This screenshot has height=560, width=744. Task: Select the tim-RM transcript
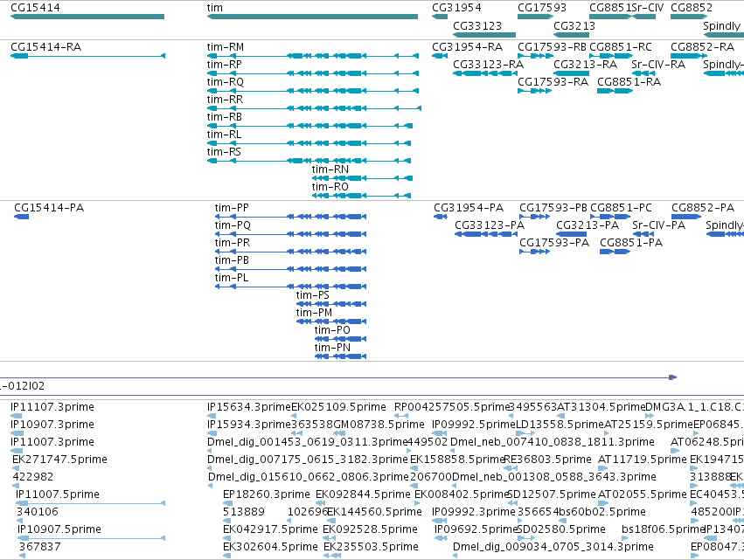[x=313, y=56]
